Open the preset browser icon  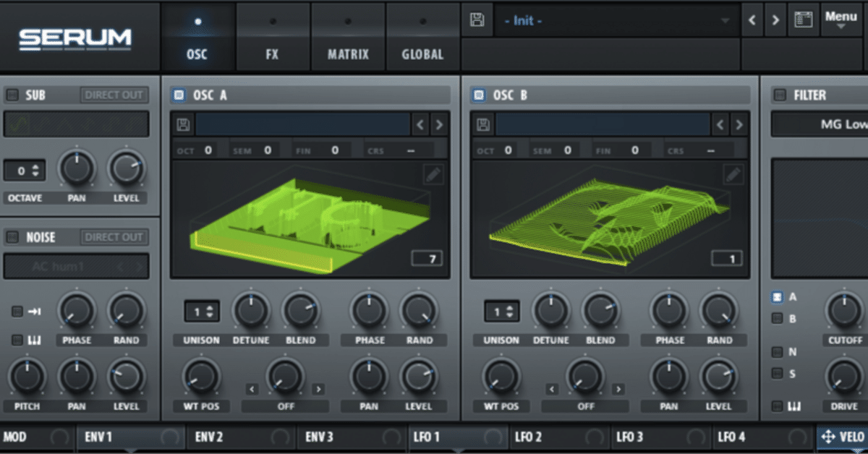point(803,20)
